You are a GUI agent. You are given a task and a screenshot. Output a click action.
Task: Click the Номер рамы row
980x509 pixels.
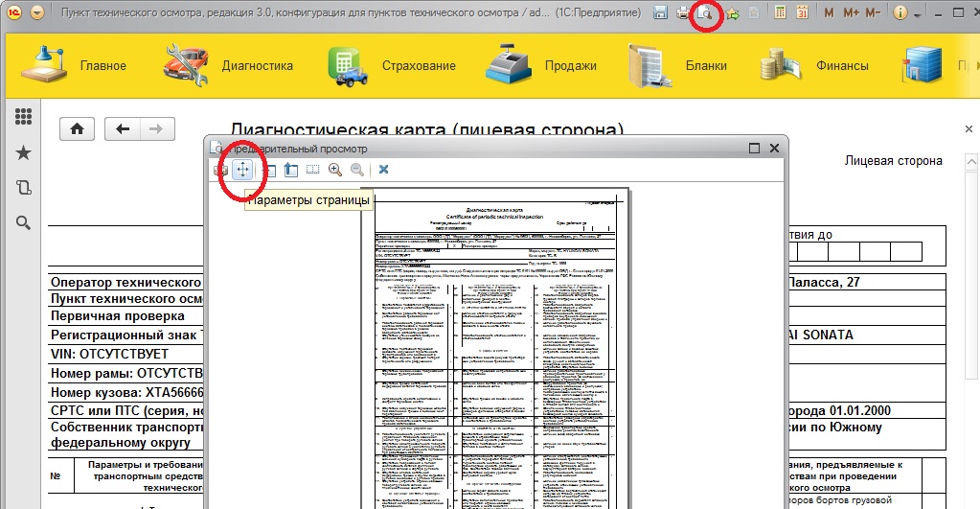point(126,373)
